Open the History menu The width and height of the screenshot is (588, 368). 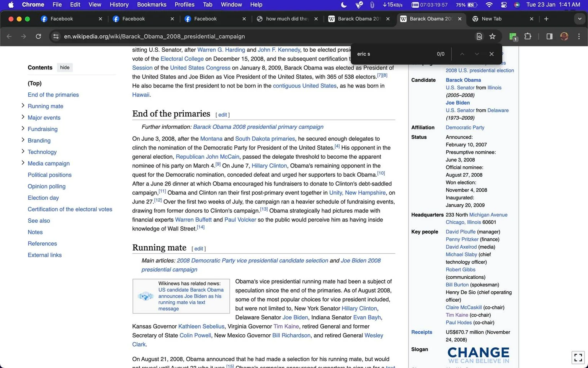[119, 5]
